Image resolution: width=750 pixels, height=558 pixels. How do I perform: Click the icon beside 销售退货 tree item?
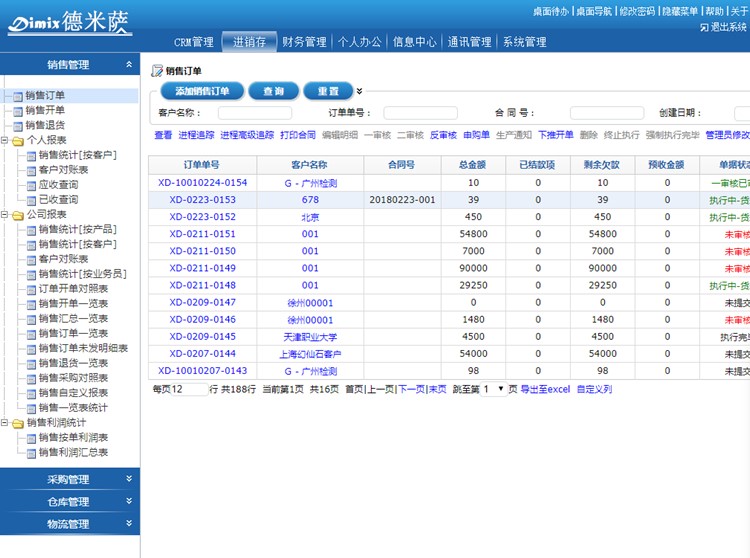coord(18,126)
